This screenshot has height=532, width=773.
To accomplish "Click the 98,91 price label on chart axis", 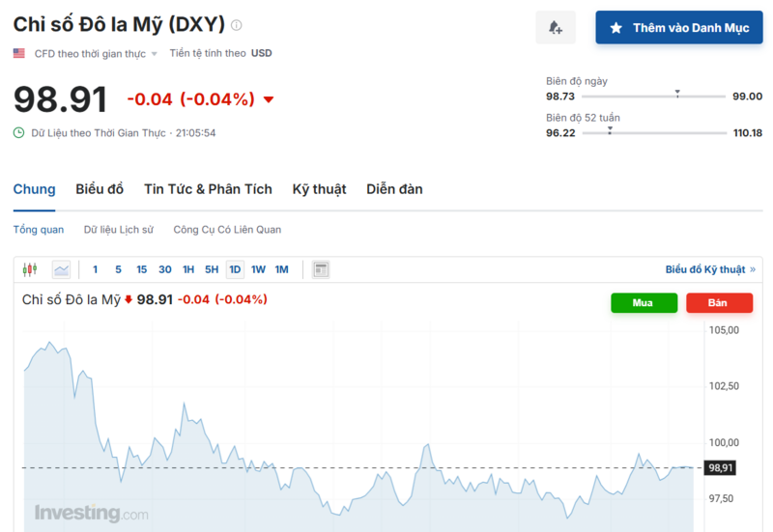I will (723, 467).
